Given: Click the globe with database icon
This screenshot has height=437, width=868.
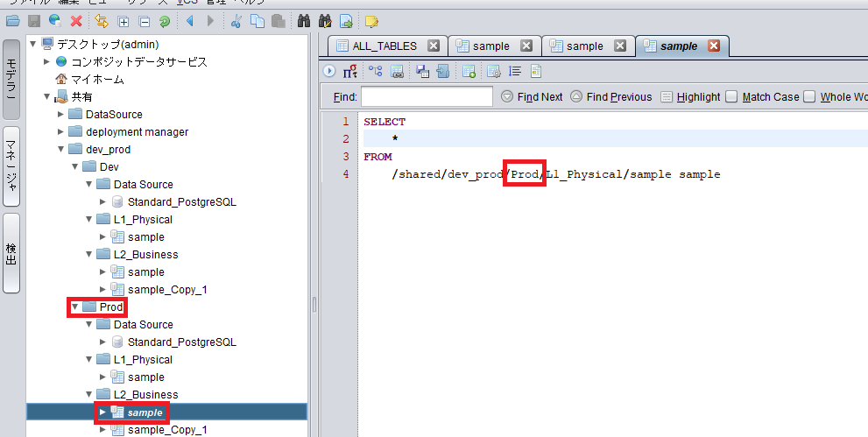Looking at the screenshot, I should pyautogui.click(x=54, y=21).
